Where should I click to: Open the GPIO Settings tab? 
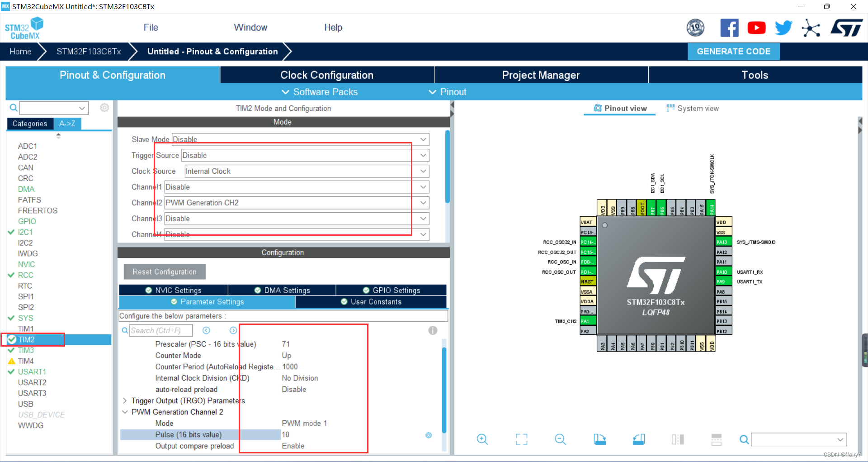tap(392, 290)
